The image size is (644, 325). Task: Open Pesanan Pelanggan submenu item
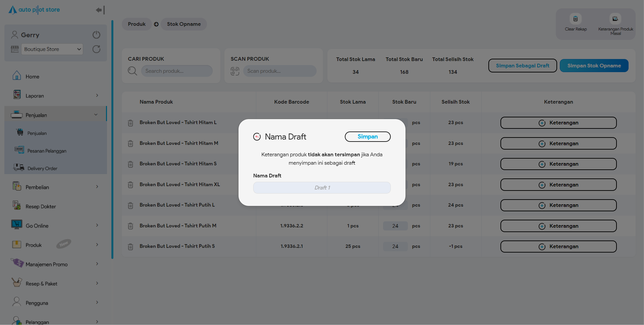click(47, 151)
